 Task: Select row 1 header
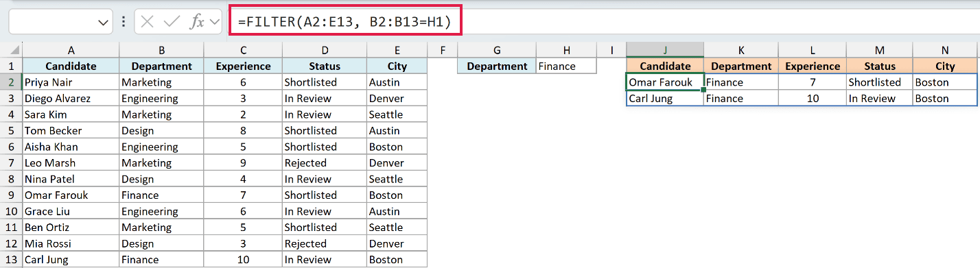pos(11,66)
